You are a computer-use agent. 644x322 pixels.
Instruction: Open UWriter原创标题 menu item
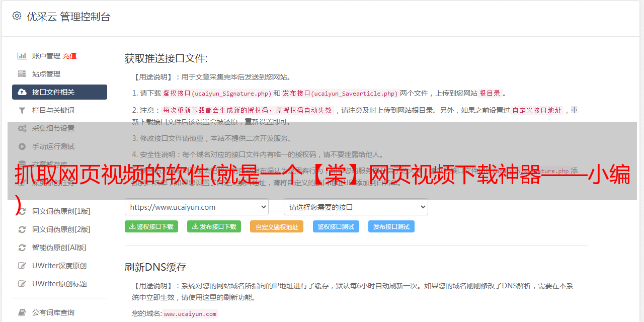point(59,284)
